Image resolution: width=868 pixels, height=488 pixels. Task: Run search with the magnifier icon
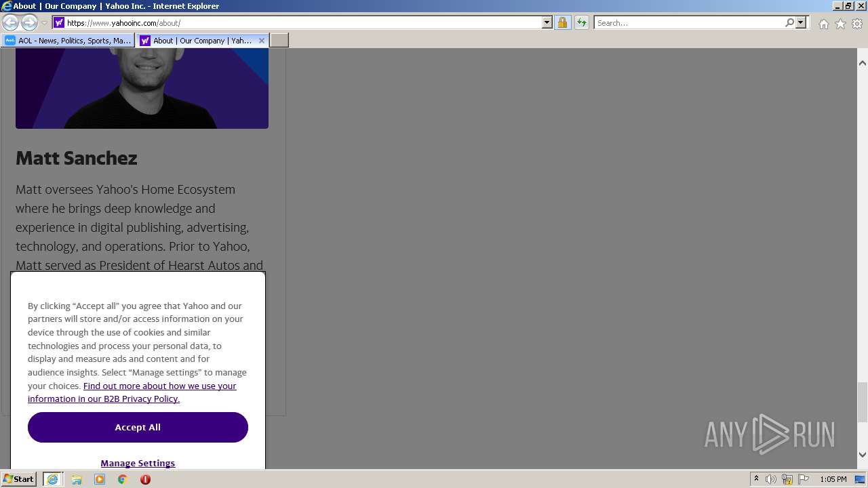pos(789,22)
